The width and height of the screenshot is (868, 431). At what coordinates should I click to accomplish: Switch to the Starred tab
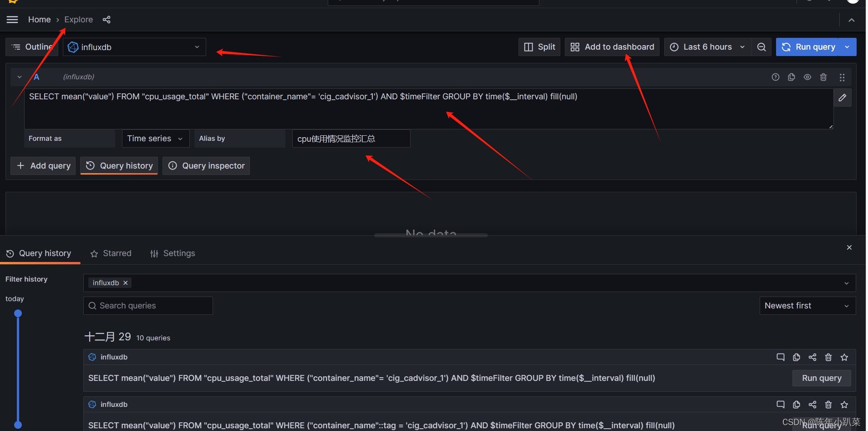pos(111,253)
